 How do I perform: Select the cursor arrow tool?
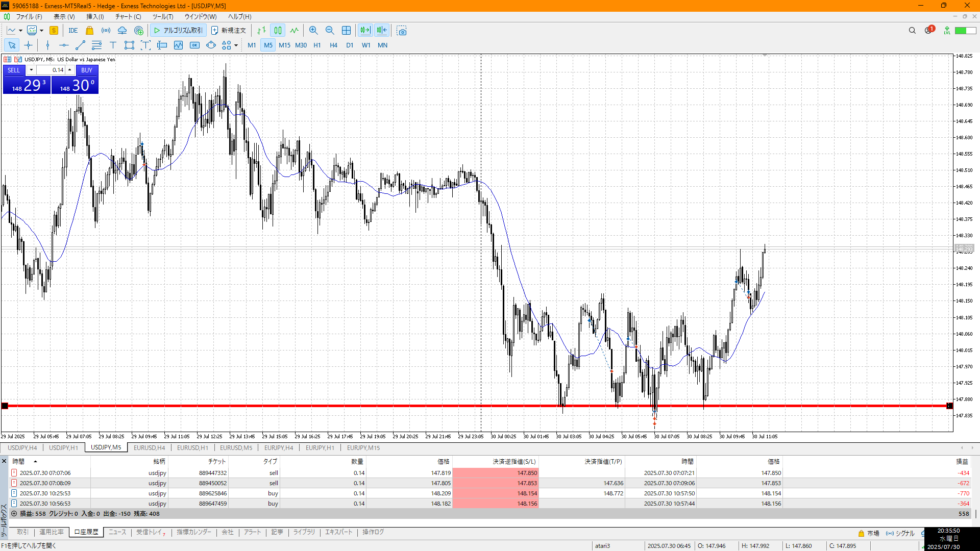coord(12,45)
